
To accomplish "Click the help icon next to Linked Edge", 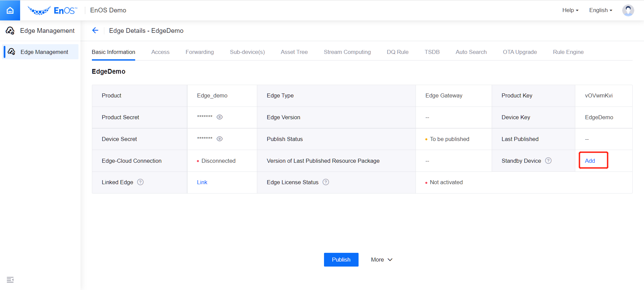I will (x=141, y=182).
